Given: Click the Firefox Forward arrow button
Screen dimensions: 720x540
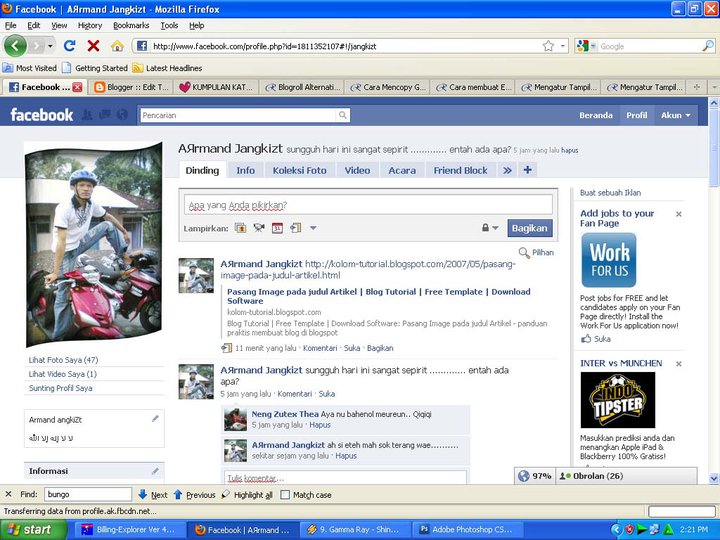Looking at the screenshot, I should (37, 46).
